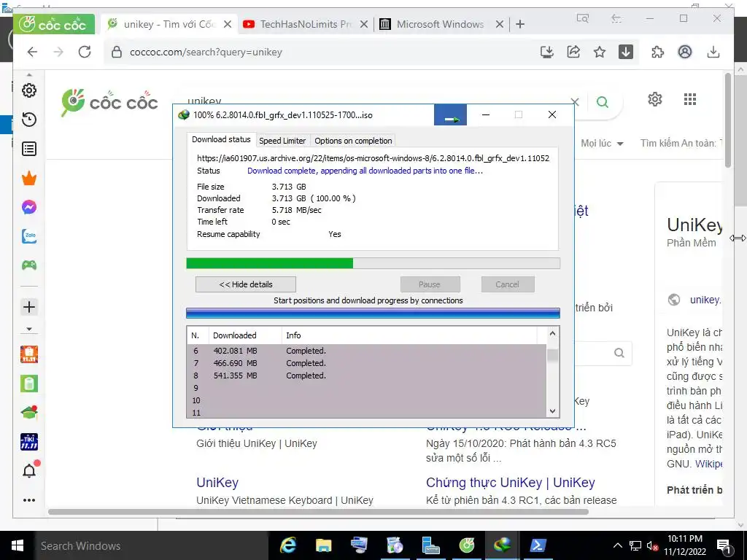Open the UniKey search result link
This screenshot has width=747, height=560.
[x=217, y=483]
